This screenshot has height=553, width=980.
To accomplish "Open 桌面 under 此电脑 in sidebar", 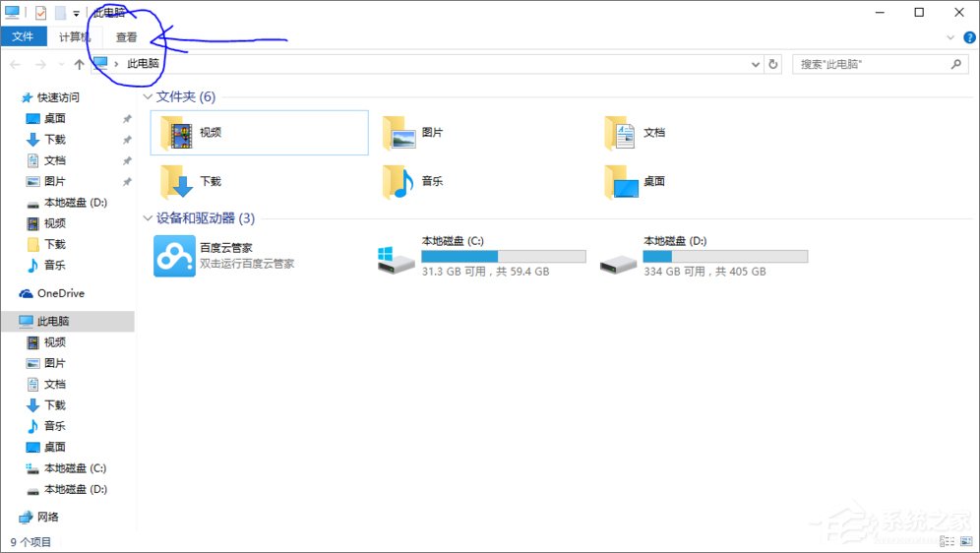I will (x=54, y=447).
